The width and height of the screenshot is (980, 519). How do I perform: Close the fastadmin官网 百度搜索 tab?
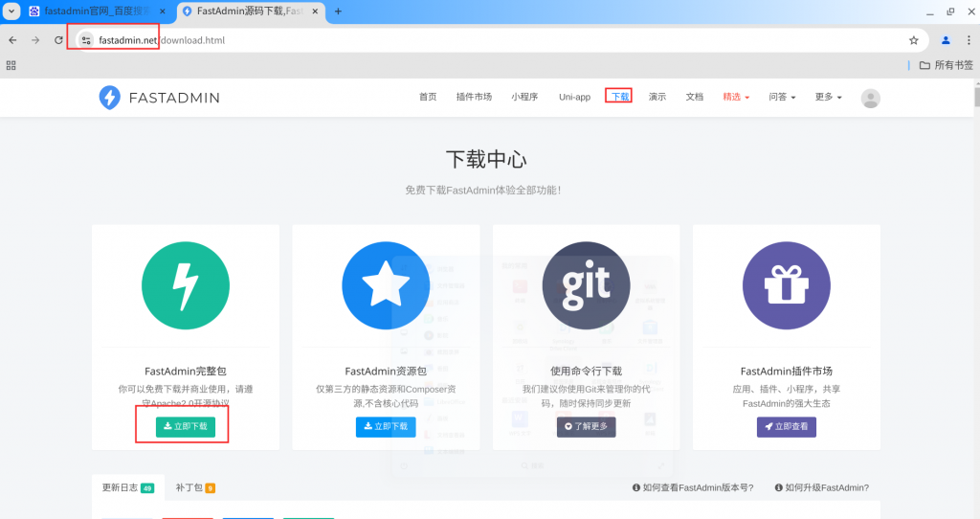tap(163, 11)
